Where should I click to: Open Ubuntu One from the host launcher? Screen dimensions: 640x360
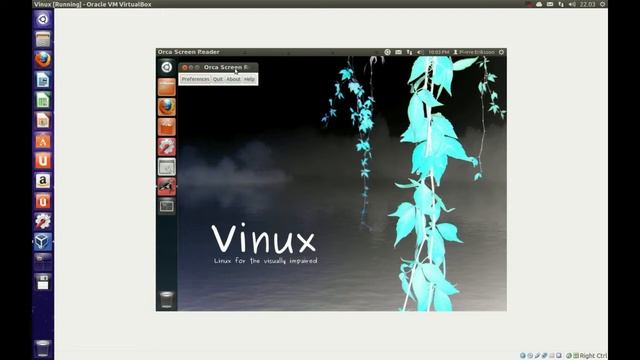pos(43,160)
